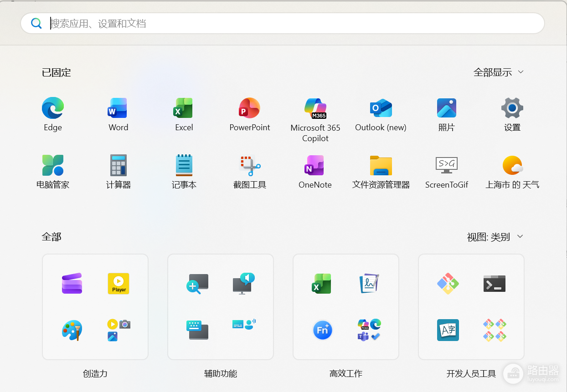Click the search magnifier icon

[x=36, y=23]
